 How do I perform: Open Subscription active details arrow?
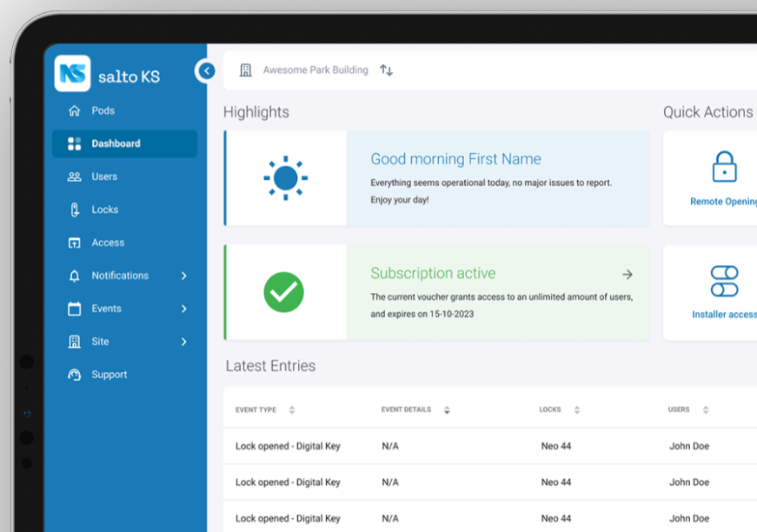[x=628, y=275]
